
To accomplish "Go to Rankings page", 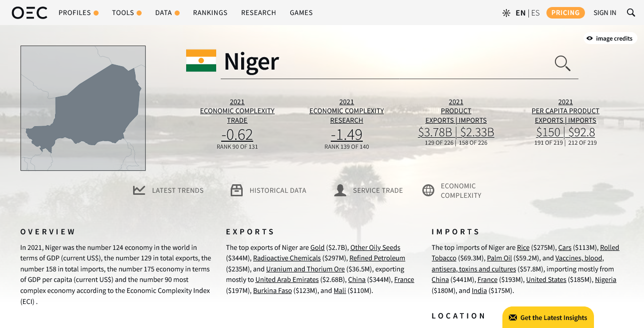I will tap(210, 13).
